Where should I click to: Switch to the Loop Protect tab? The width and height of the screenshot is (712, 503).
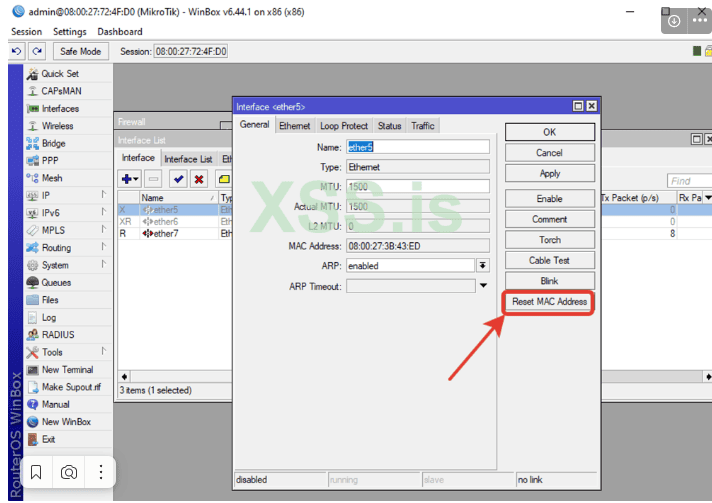pos(344,126)
